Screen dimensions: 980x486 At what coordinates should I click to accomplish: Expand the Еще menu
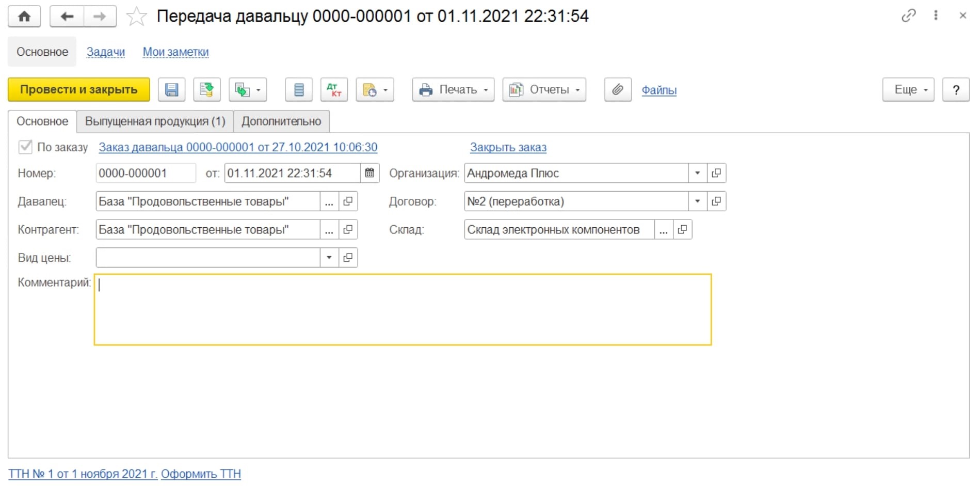(908, 90)
